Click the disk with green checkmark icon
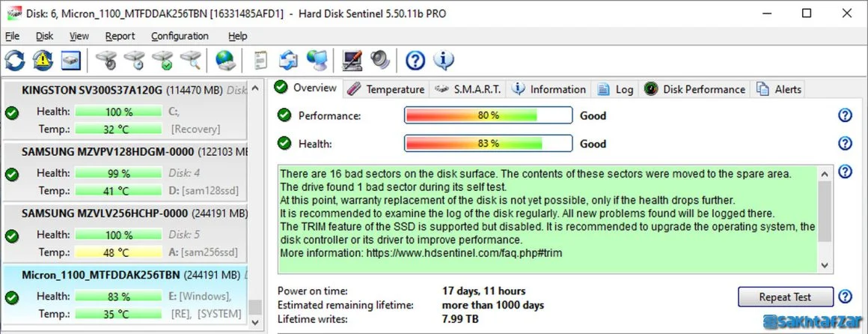 [x=162, y=60]
